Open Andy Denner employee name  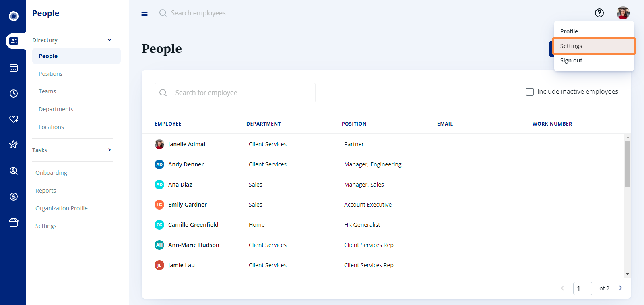(x=186, y=164)
